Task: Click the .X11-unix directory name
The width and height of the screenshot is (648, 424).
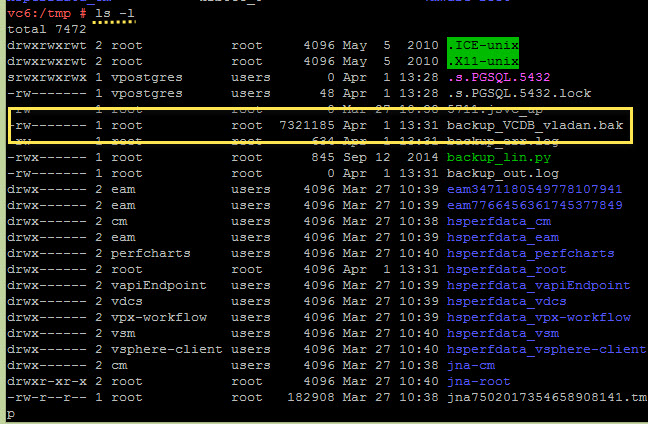Action: [483, 61]
